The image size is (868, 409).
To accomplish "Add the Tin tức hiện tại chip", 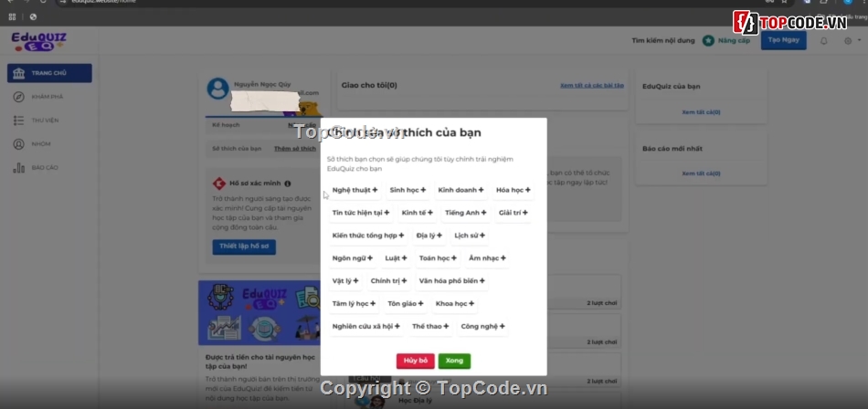I will click(x=360, y=213).
